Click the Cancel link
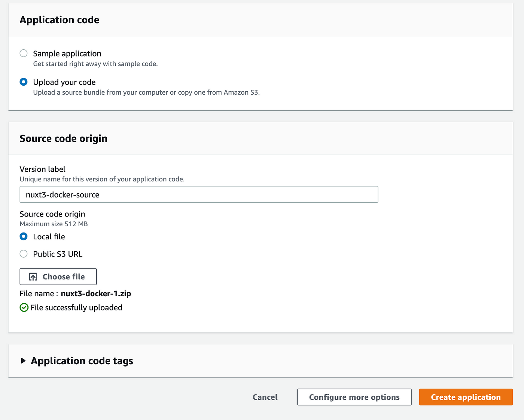The height and width of the screenshot is (420, 524). 265,397
